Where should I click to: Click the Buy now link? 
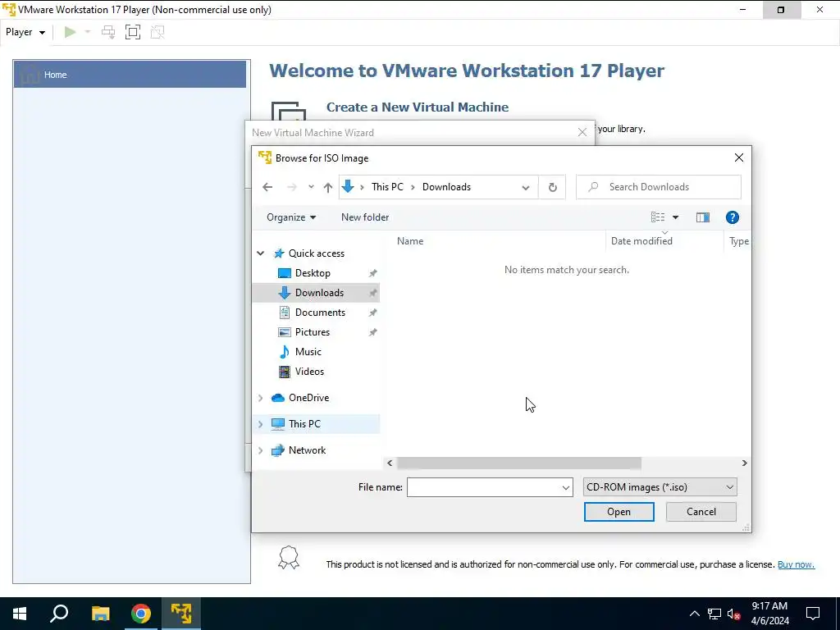pyautogui.click(x=796, y=564)
